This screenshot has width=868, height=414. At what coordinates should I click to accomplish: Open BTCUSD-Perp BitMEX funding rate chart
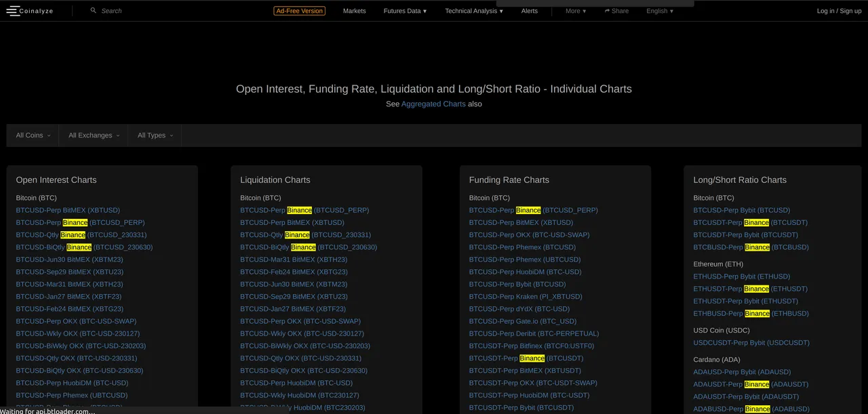[x=521, y=222]
